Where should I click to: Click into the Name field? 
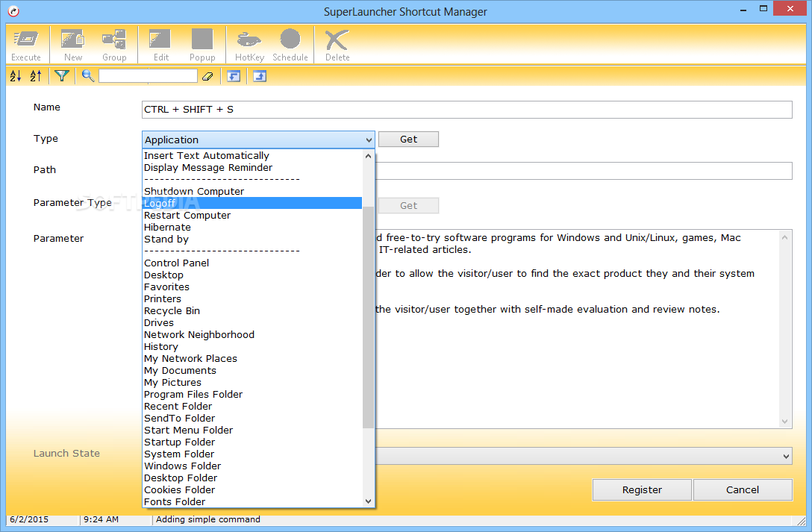(x=466, y=109)
